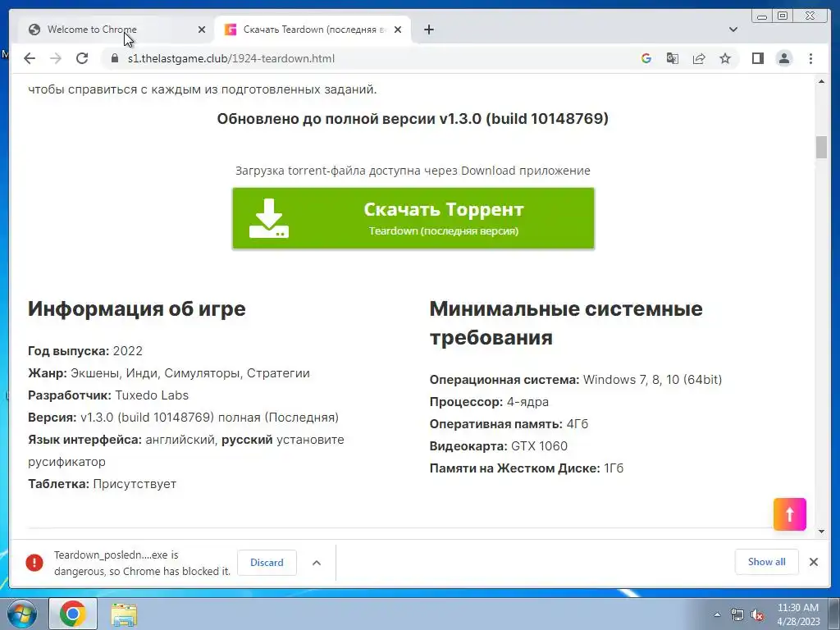The height and width of the screenshot is (630, 840).
Task: Click the muted volume tray icon
Action: click(757, 614)
